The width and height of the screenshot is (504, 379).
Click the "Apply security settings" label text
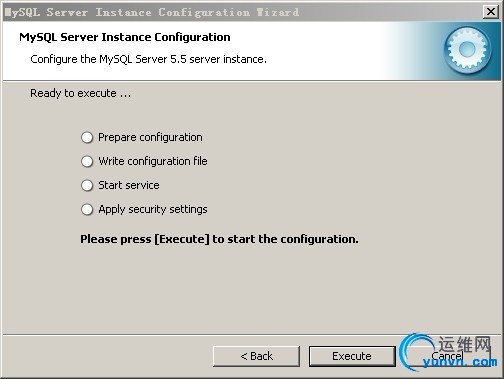point(153,209)
